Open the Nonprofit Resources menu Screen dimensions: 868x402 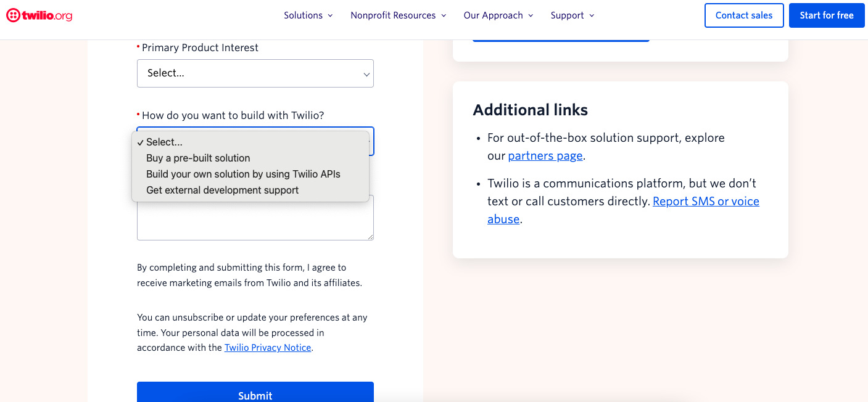pos(393,15)
